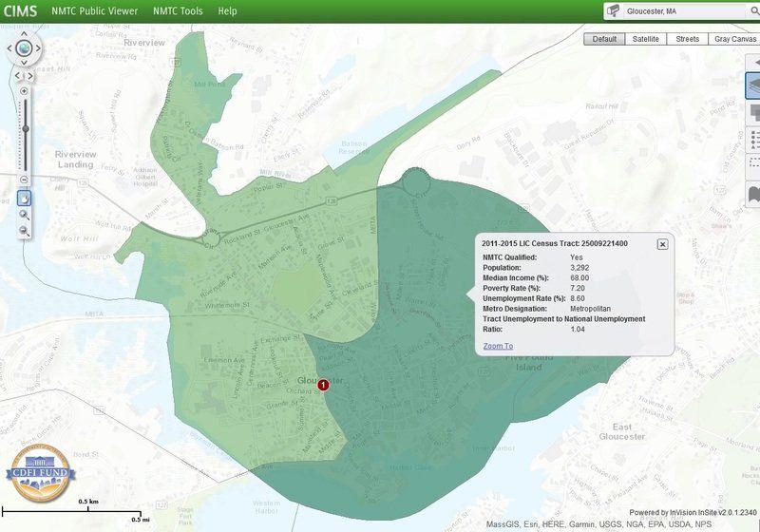
Task: Click the red location marker numbered 1
Action: point(323,385)
